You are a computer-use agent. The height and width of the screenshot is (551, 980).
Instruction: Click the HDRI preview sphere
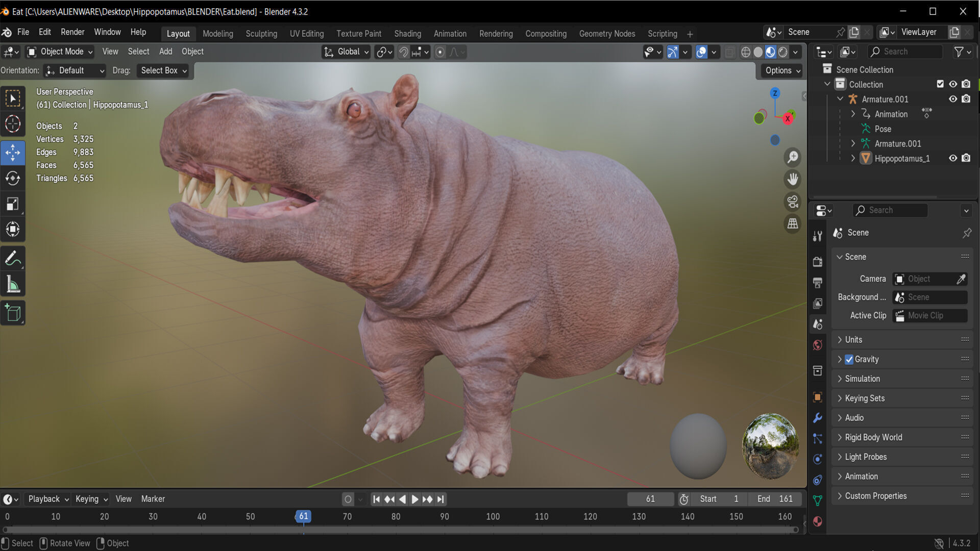pos(770,446)
